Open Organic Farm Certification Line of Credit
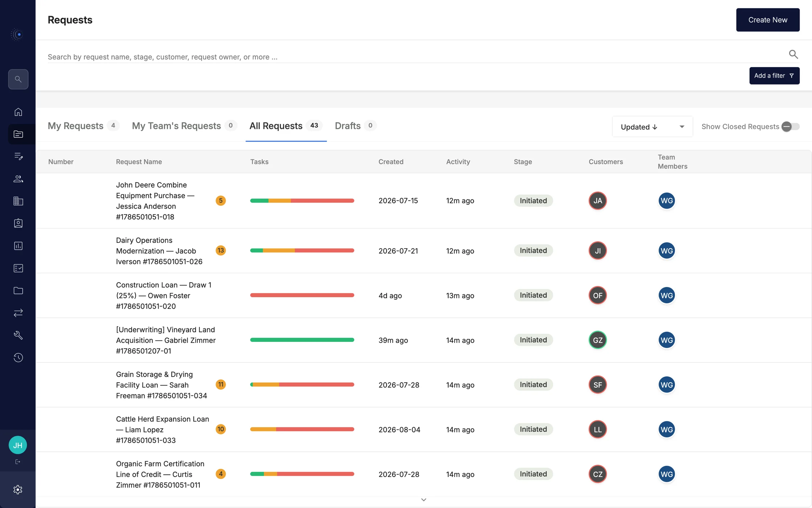Image resolution: width=812 pixels, height=508 pixels. (x=160, y=474)
